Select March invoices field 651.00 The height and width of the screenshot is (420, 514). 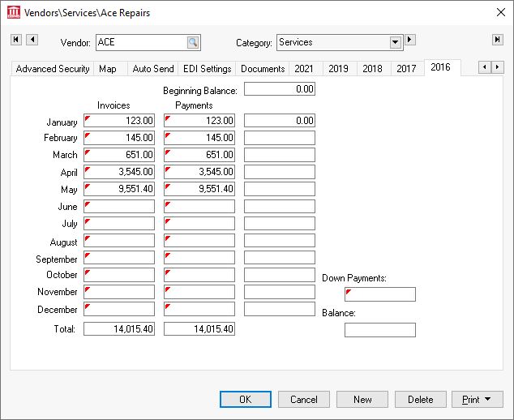[119, 155]
